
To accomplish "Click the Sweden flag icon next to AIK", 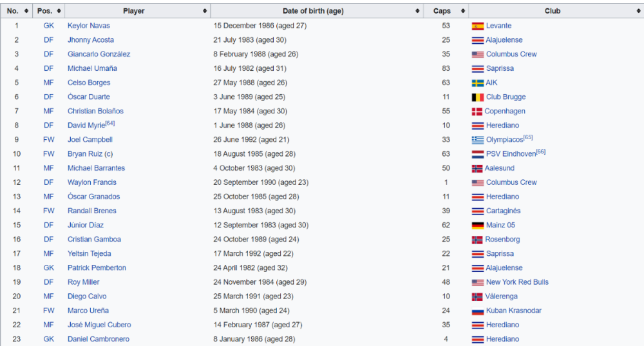I will (x=477, y=83).
